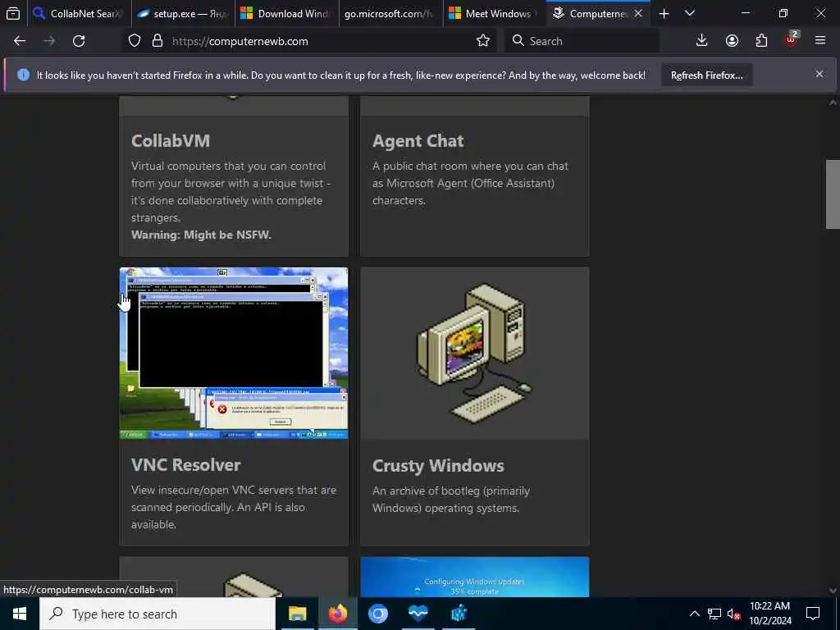Screen dimensions: 840x630
Task: Click the browser Search box
Action: (582, 41)
